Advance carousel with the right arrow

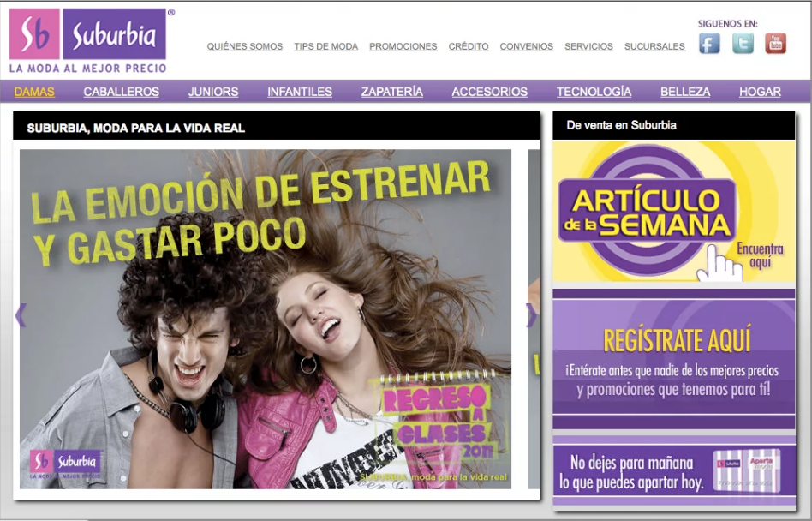click(531, 315)
